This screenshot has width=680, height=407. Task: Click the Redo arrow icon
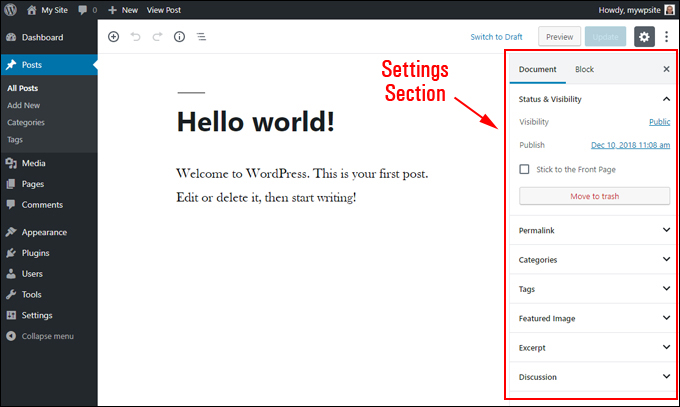pyautogui.click(x=157, y=37)
